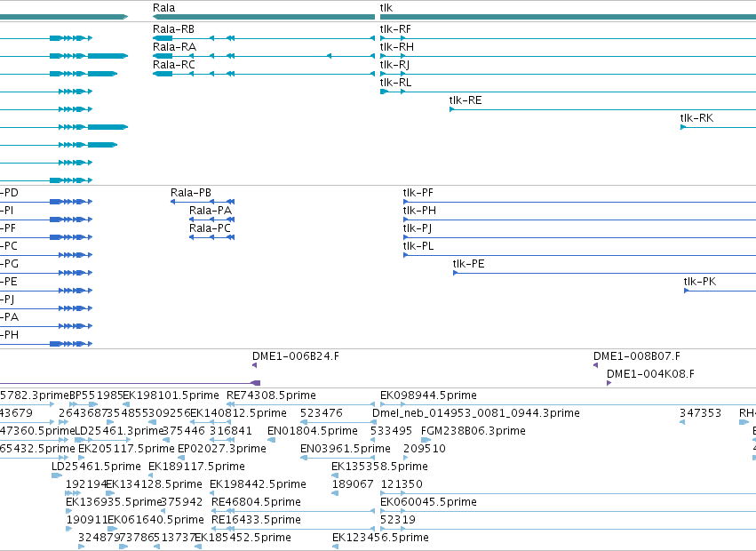
Task: Click the tlk-PF CDS label
Action: (x=418, y=193)
